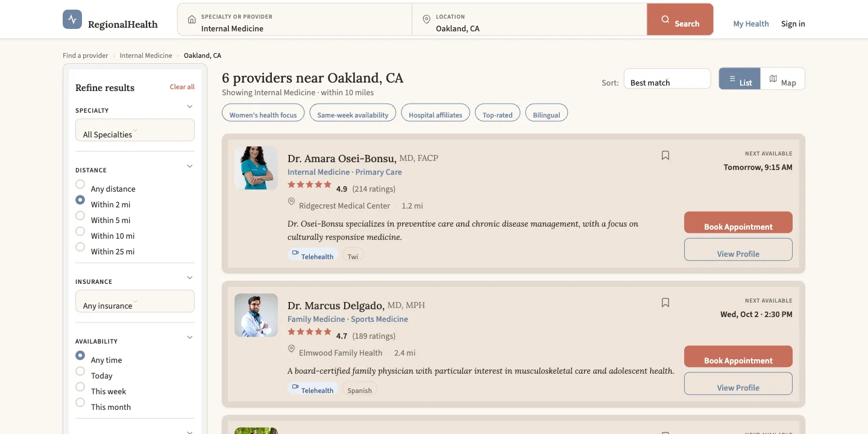Click Clear all filters link
The width and height of the screenshot is (868, 434).
tap(182, 87)
